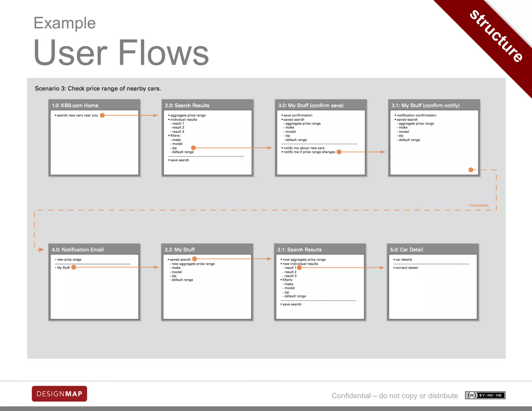
Task: Click the 'time passes...' orange label
Action: [480, 205]
